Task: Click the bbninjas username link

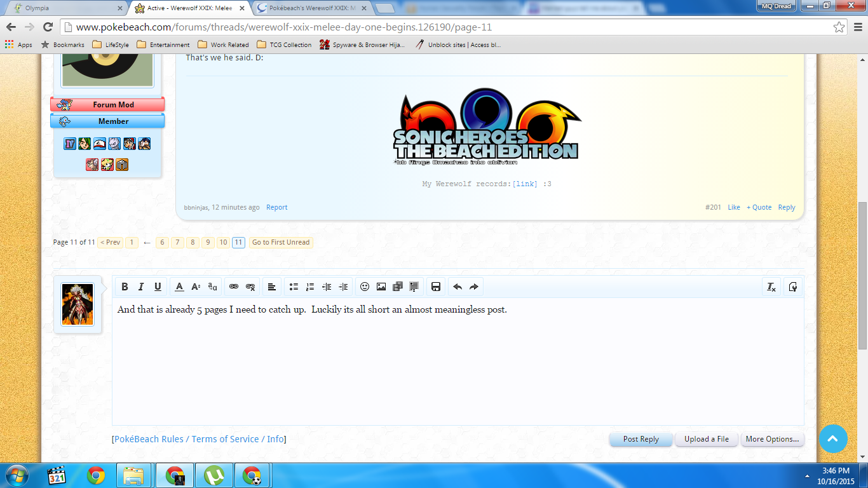Action: [196, 207]
